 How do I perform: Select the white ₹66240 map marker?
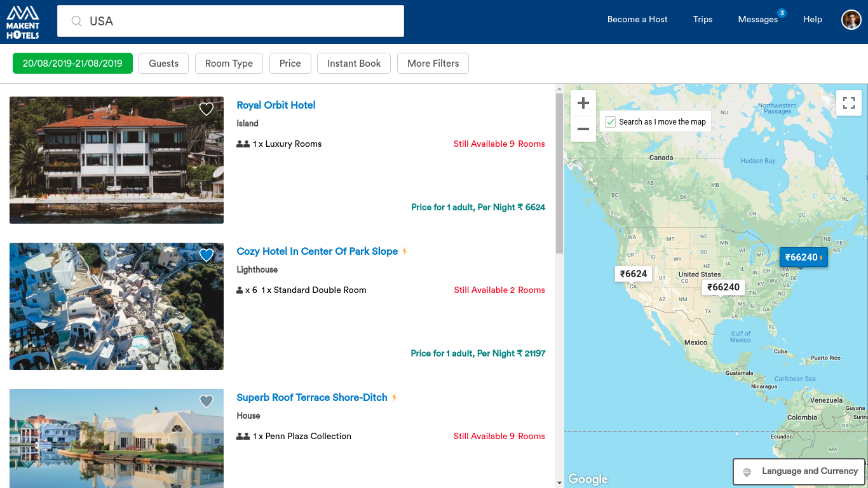coord(724,287)
